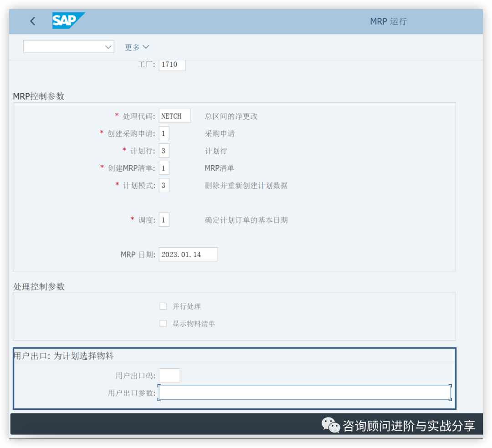Screen dimensions: 492x448
Task: Click the 计划行 field showing 3
Action: pos(164,150)
